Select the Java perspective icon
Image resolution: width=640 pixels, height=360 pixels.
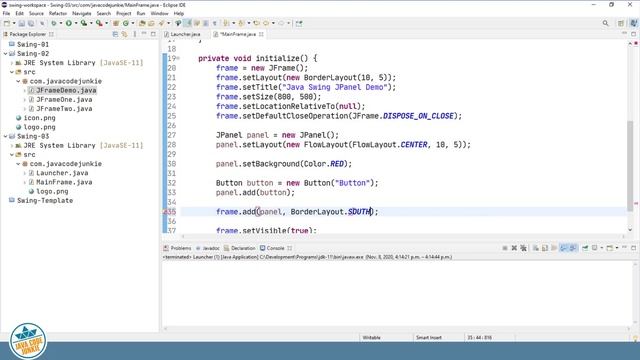tap(634, 23)
